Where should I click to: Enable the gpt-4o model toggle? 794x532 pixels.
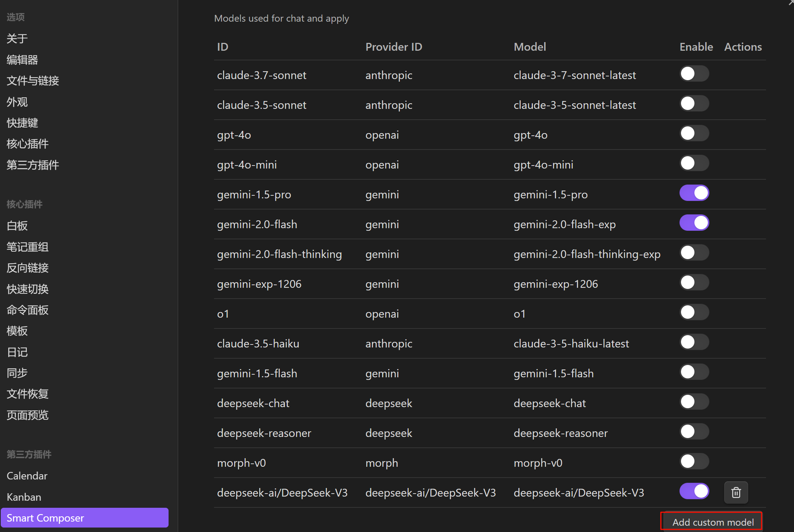[694, 133]
